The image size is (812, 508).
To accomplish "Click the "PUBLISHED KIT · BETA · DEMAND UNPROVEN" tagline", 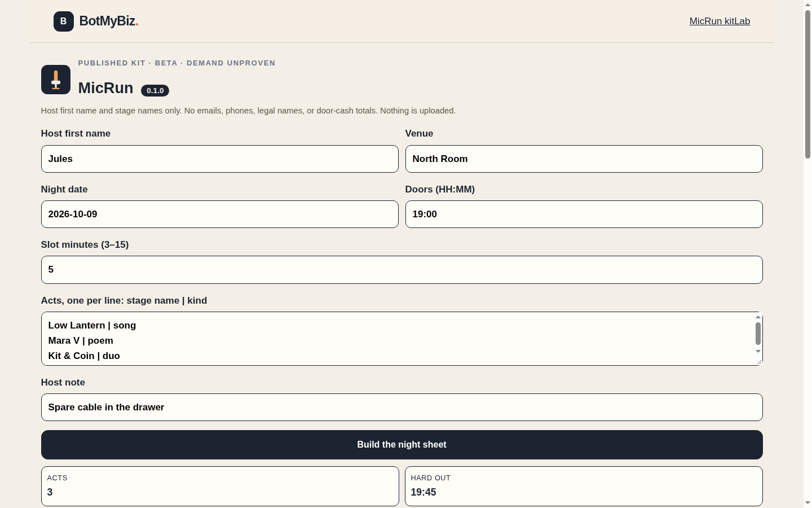I will [x=176, y=63].
